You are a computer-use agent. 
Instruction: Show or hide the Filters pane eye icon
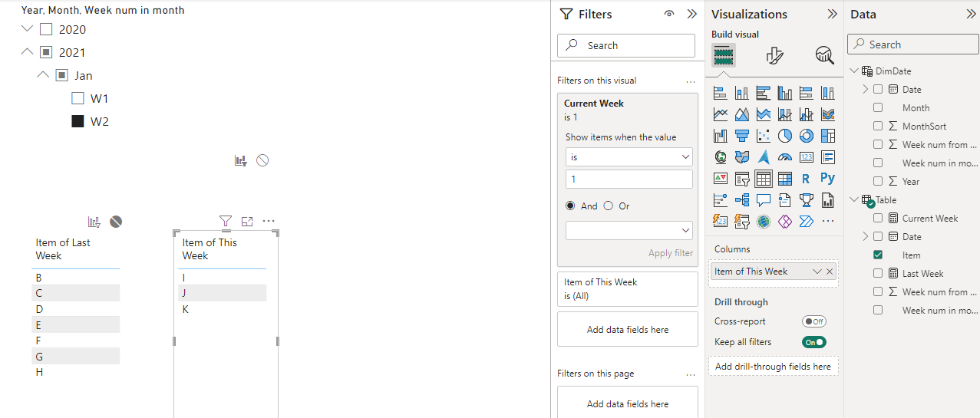(x=669, y=14)
